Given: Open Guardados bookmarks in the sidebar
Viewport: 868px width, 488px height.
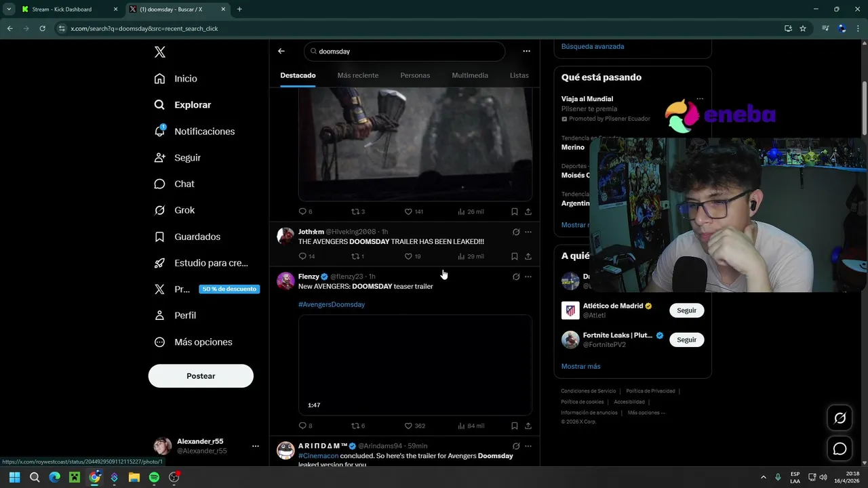Looking at the screenshot, I should pos(187,237).
